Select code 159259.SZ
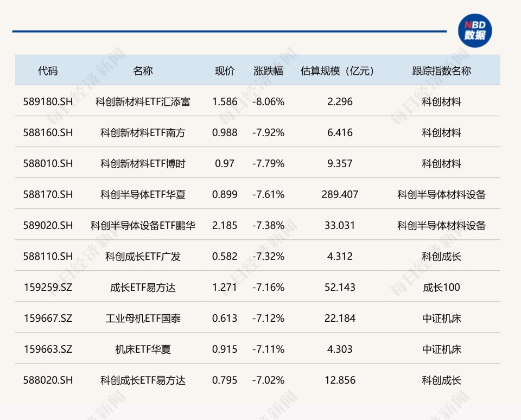This screenshot has height=420, width=521. pyautogui.click(x=48, y=287)
